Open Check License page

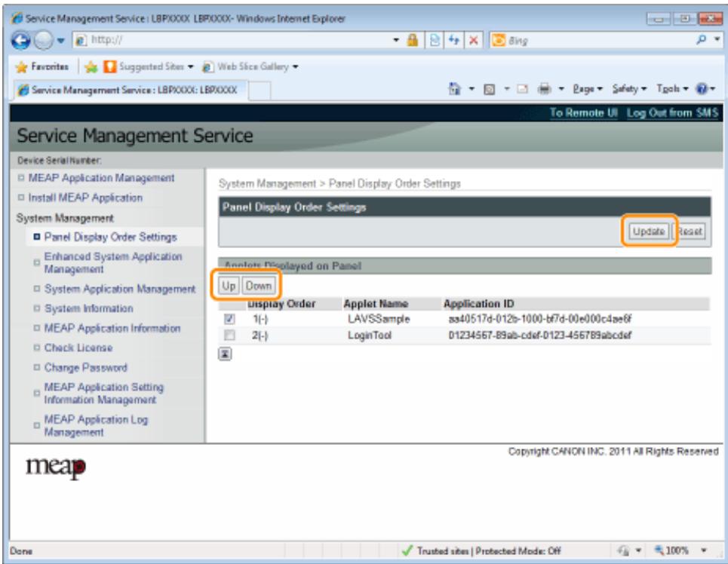tap(78, 348)
